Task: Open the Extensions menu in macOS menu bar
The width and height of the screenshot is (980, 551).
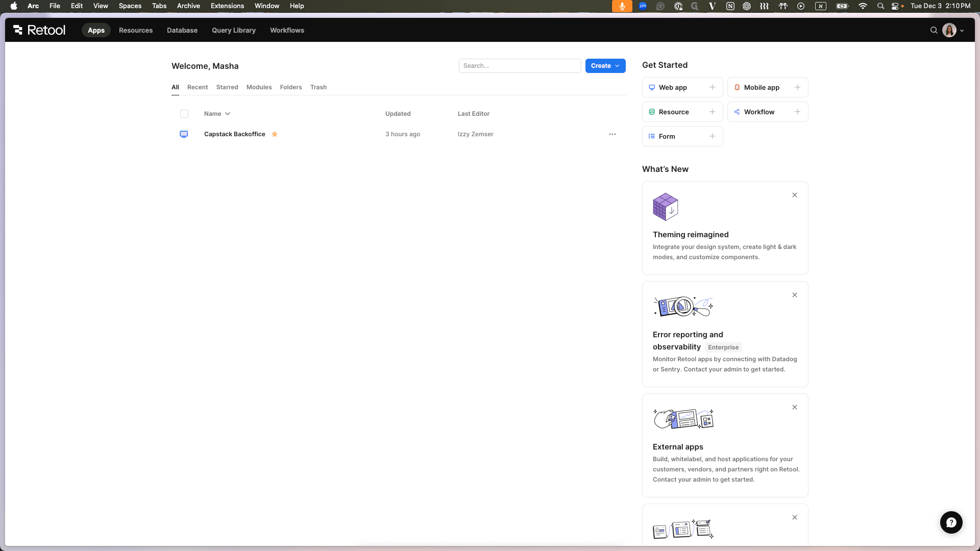Action: click(227, 6)
